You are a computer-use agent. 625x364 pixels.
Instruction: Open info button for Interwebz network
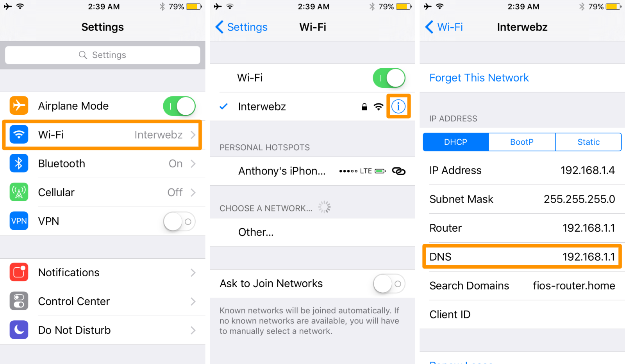(398, 106)
